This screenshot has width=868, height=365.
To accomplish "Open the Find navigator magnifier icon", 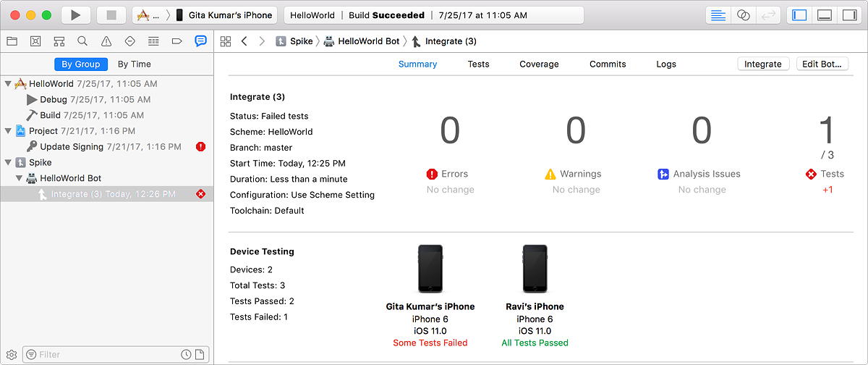I will tap(82, 41).
